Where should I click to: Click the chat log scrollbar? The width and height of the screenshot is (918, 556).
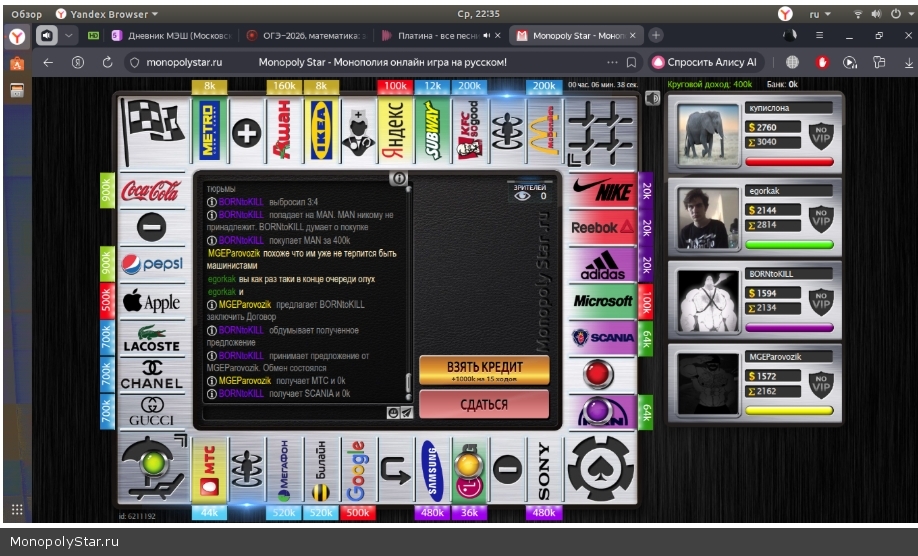click(x=407, y=385)
